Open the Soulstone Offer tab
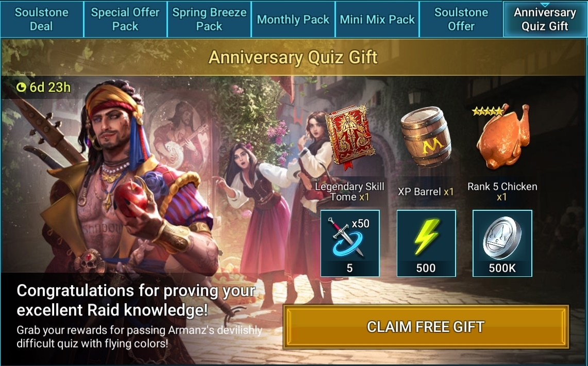This screenshot has height=366, width=588. click(x=461, y=19)
